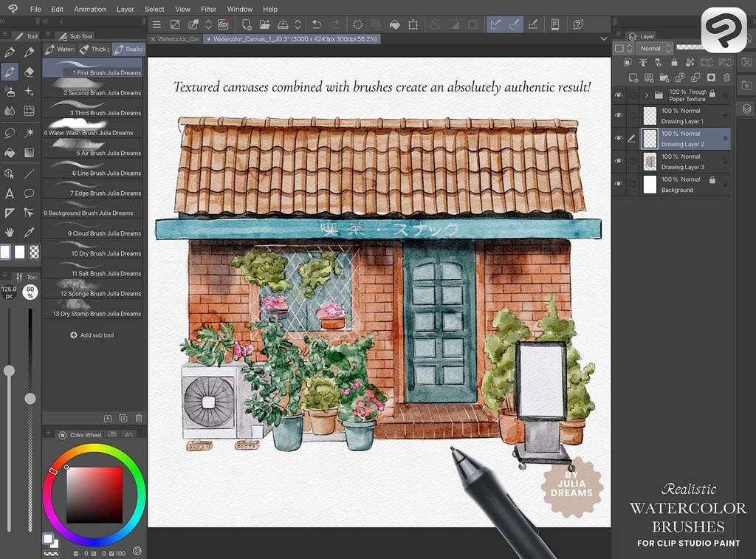The width and height of the screenshot is (756, 559).
Task: Open the canvas tab list dropdown arrow
Action: pos(604,38)
